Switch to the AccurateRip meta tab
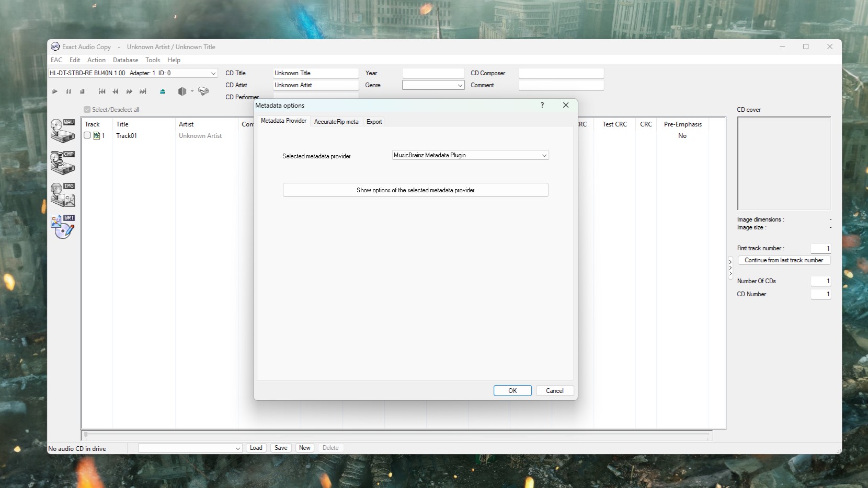Screen dimensions: 868x488 point(336,122)
